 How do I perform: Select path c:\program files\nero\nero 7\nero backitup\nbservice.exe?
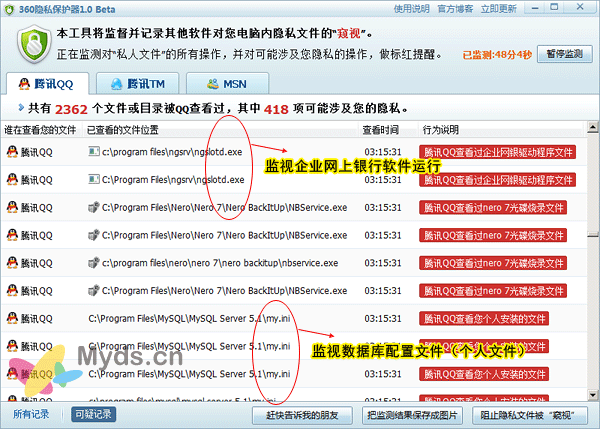pos(220,263)
